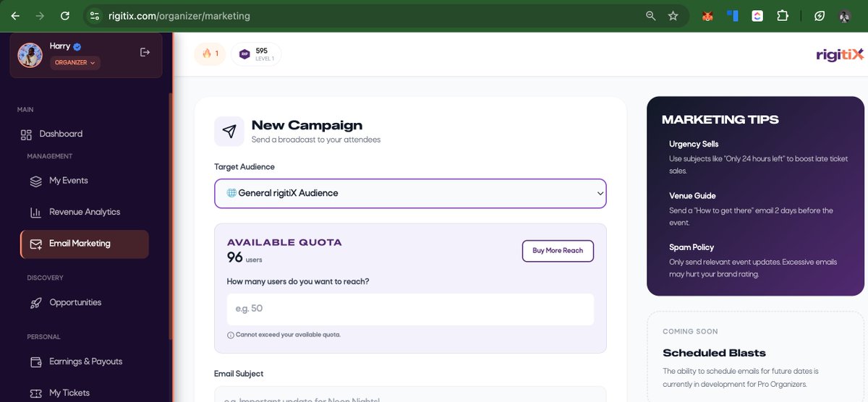
Task: Click the My Events layers icon
Action: click(x=35, y=181)
